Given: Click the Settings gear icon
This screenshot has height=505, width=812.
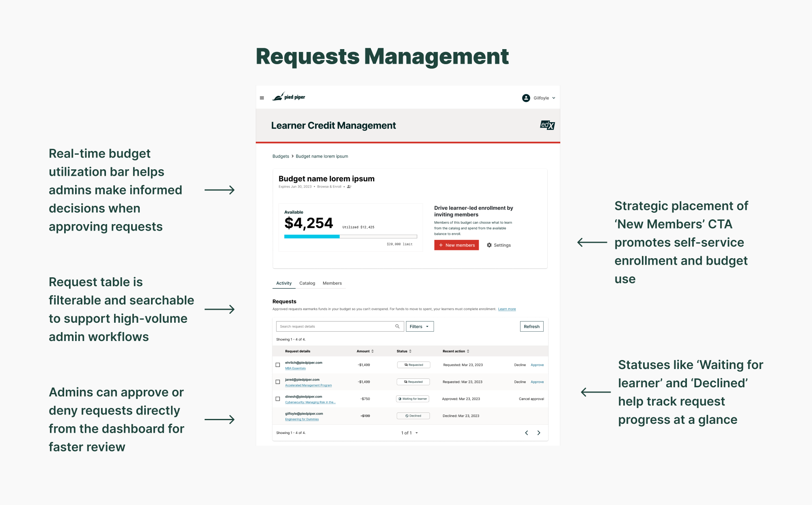Looking at the screenshot, I should (x=489, y=245).
